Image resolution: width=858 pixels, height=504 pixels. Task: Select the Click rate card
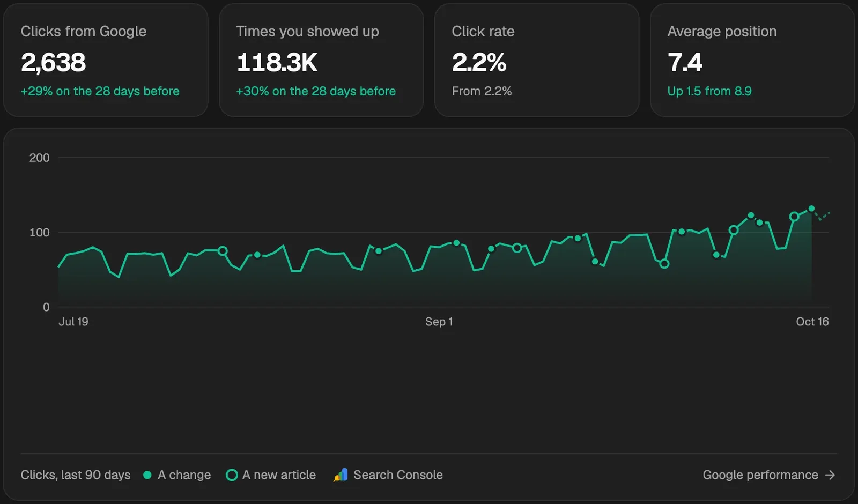tap(537, 60)
